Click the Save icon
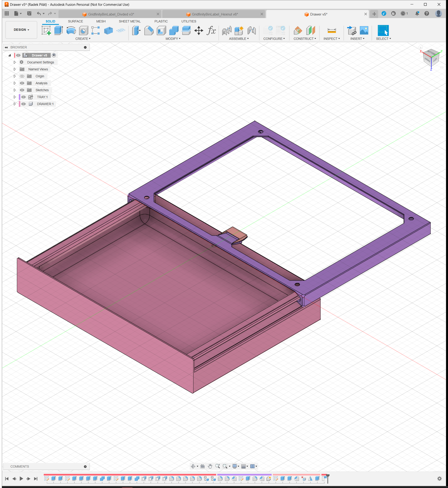The height and width of the screenshot is (488, 448). pos(29,14)
